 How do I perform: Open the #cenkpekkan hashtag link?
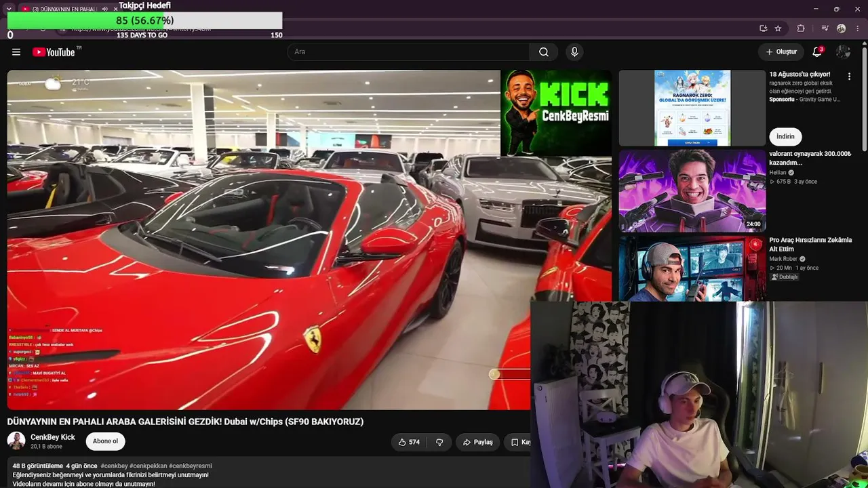(x=148, y=466)
